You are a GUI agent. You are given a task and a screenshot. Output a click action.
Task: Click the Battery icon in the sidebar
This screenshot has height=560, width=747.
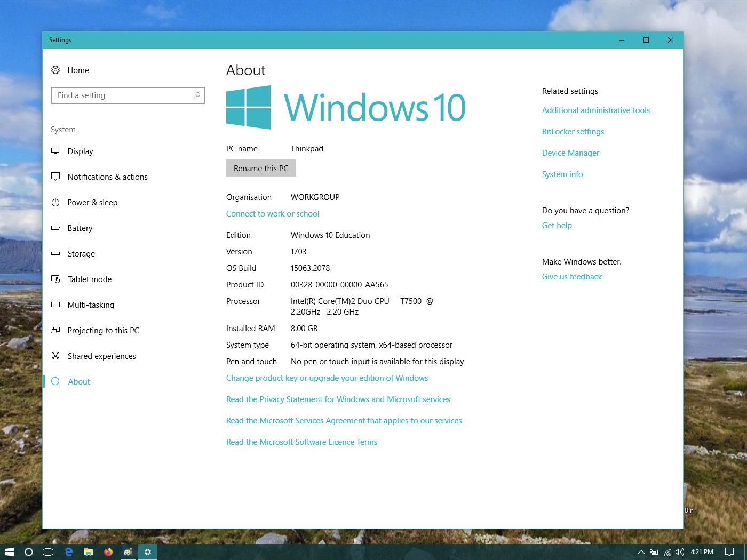coord(55,228)
